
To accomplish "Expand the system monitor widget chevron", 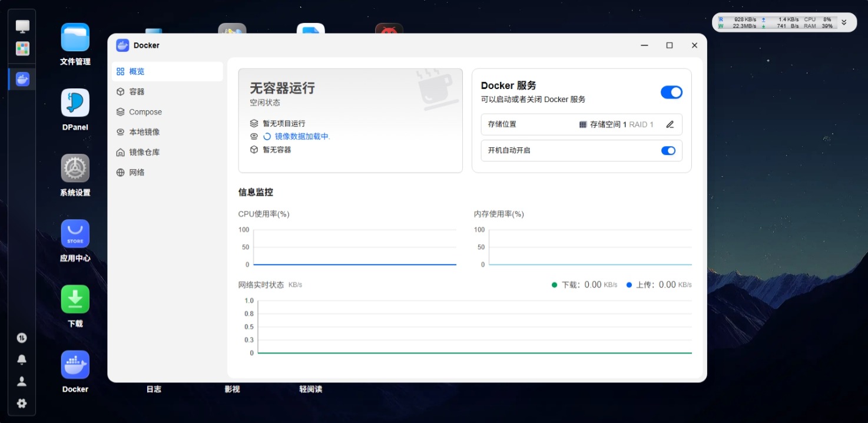I will (844, 22).
